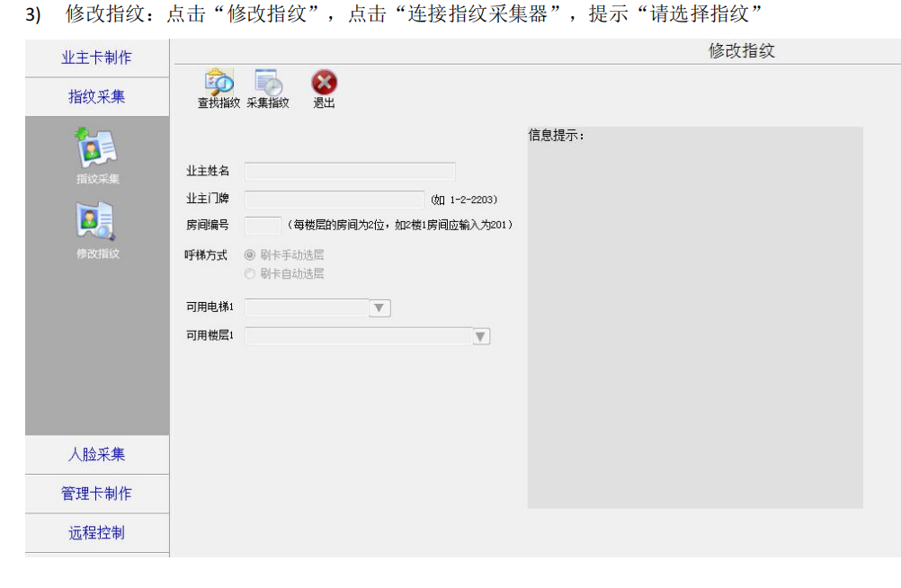Click the example hint (如 1-2-2203)

pyautogui.click(x=464, y=200)
